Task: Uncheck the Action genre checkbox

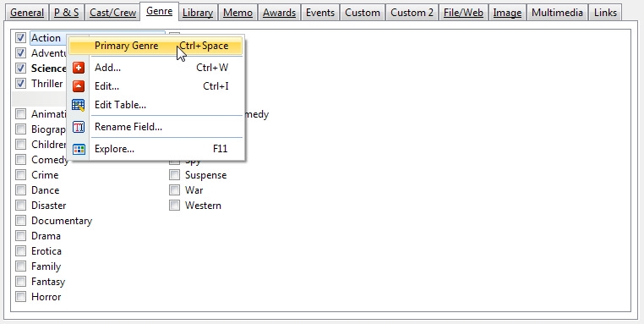Action: pos(20,38)
